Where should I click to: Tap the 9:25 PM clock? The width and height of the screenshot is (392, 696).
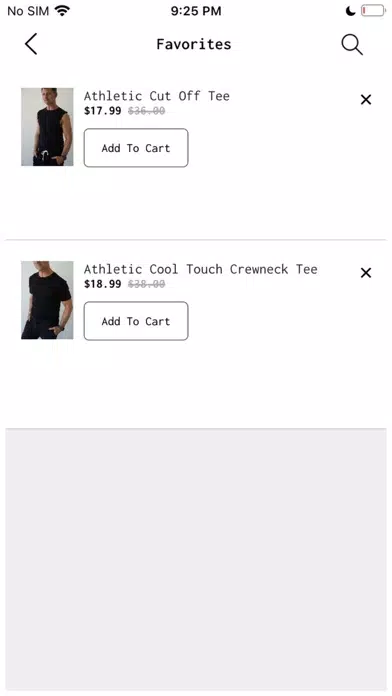(196, 11)
